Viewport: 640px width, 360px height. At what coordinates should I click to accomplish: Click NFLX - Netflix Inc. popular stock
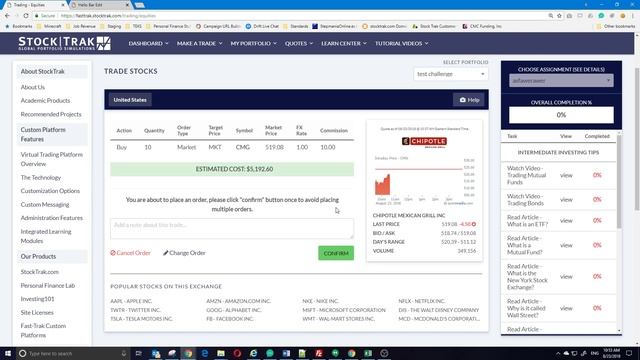[x=422, y=301]
